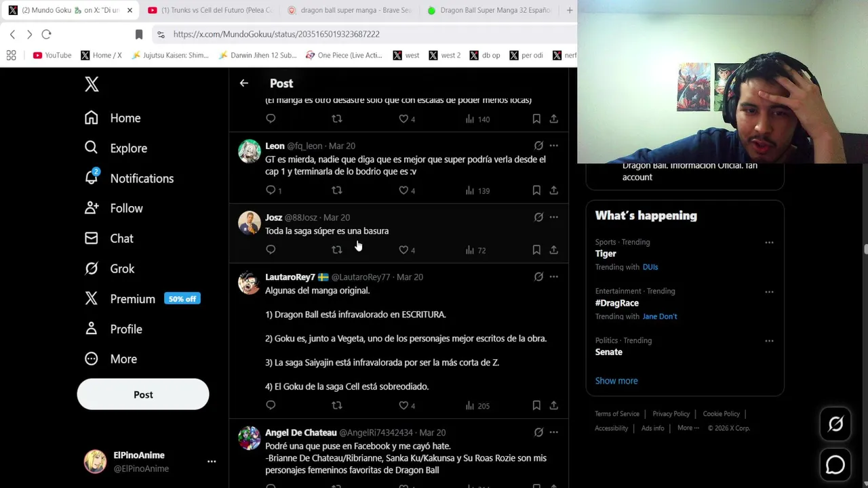Open Leon's profile avatar
The height and width of the screenshot is (488, 868).
(249, 150)
